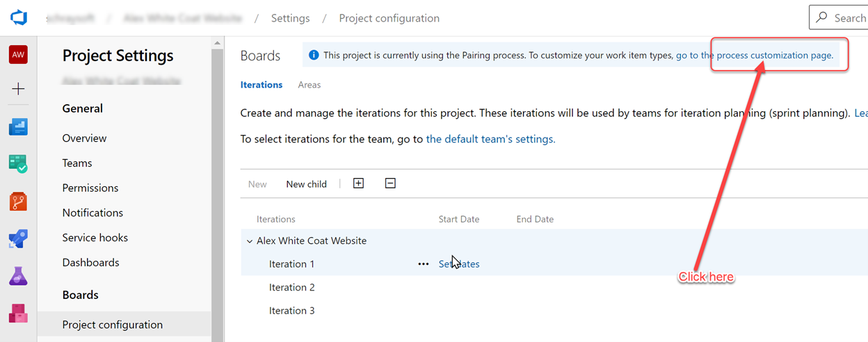Screen dimensions: 868x342
Task: Open Azure Artifacts icon in sidebar
Action: click(x=18, y=313)
